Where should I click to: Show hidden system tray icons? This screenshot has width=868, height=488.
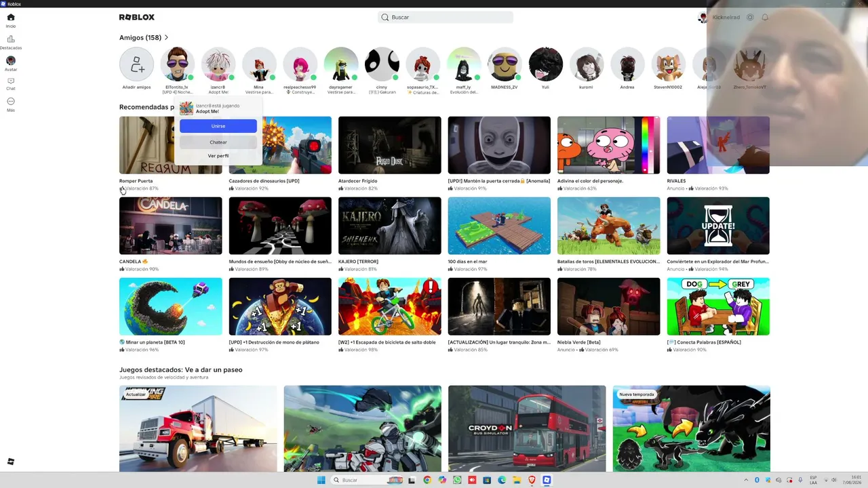point(746,480)
